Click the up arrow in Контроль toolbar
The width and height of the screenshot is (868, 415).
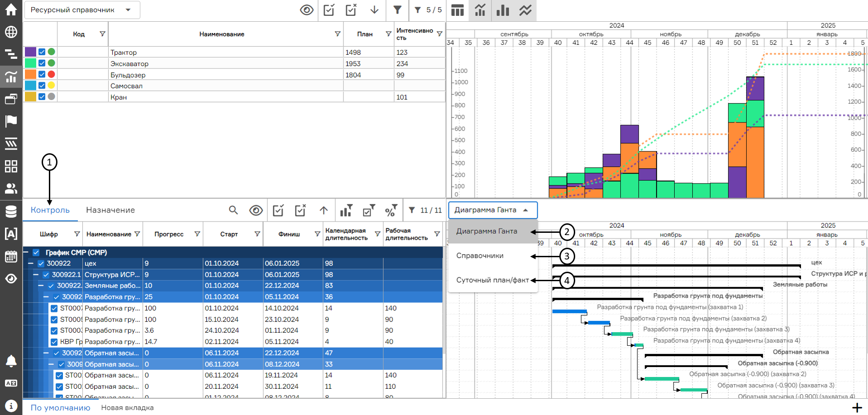pos(324,210)
